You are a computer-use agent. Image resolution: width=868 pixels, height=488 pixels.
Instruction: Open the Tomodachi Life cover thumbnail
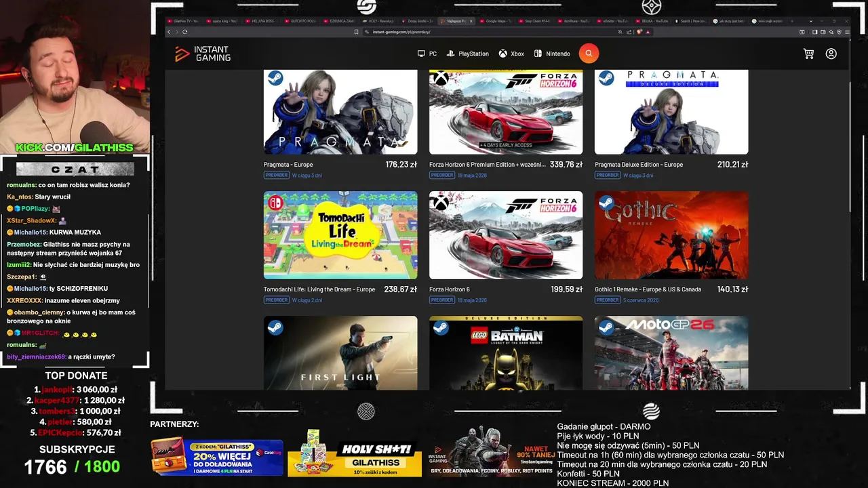click(340, 235)
